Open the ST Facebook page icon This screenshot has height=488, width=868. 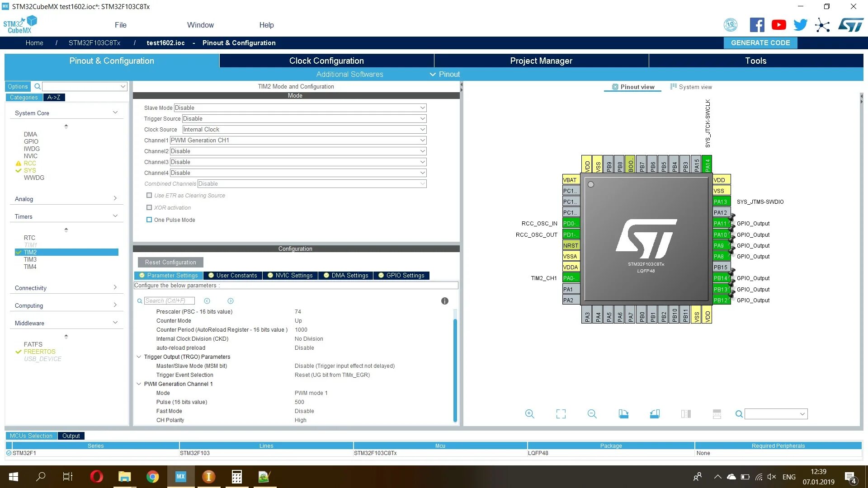point(757,25)
